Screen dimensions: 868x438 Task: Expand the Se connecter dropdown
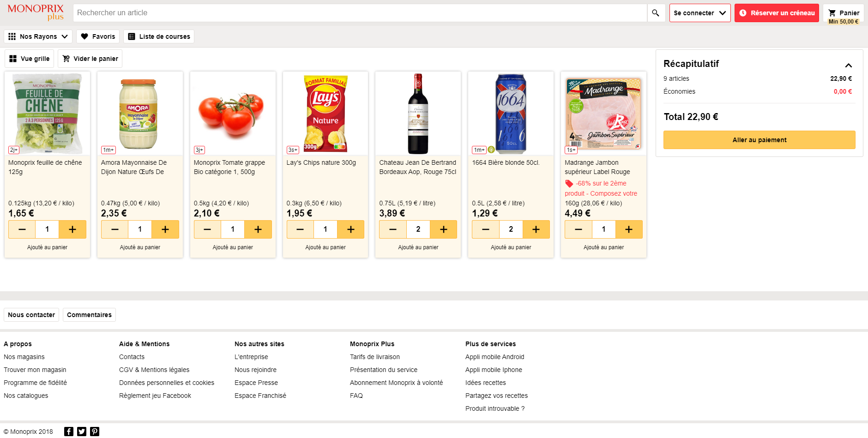click(700, 13)
